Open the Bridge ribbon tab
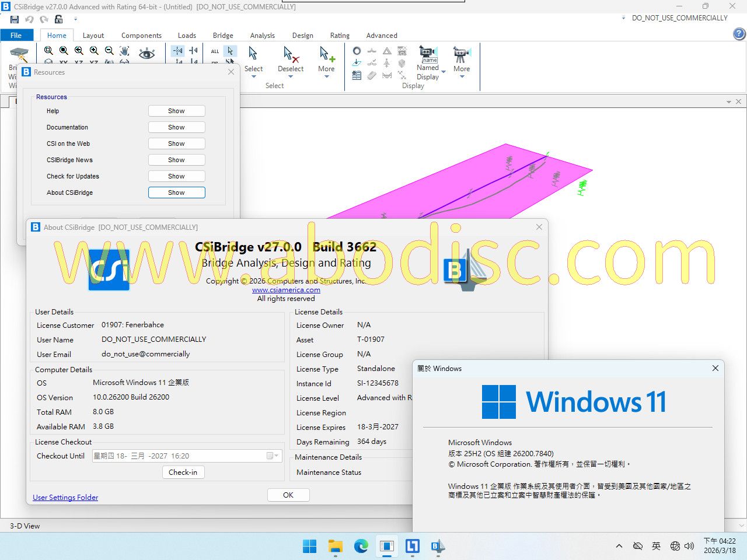 tap(223, 36)
